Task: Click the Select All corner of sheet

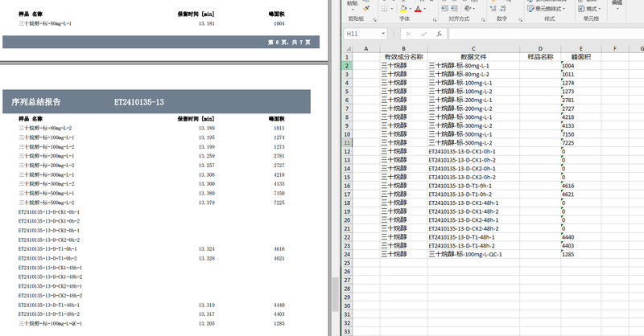Action: 348,48
